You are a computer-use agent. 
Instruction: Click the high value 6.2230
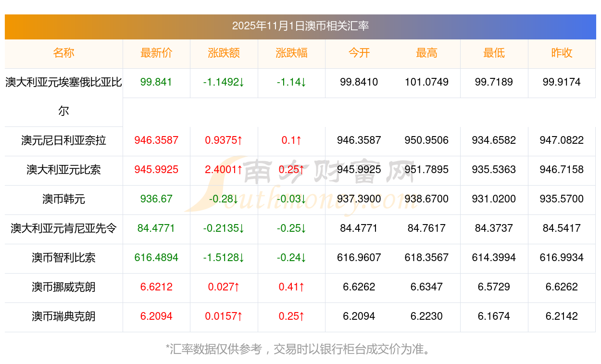coord(426,316)
